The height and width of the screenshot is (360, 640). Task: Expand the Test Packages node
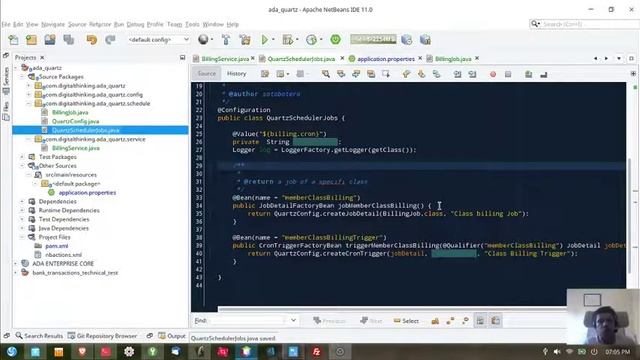click(22, 157)
